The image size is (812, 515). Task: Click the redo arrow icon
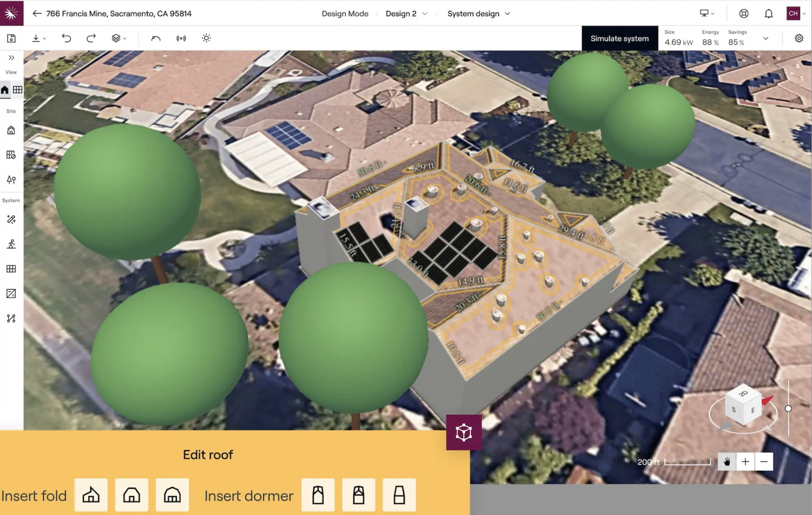pyautogui.click(x=91, y=38)
